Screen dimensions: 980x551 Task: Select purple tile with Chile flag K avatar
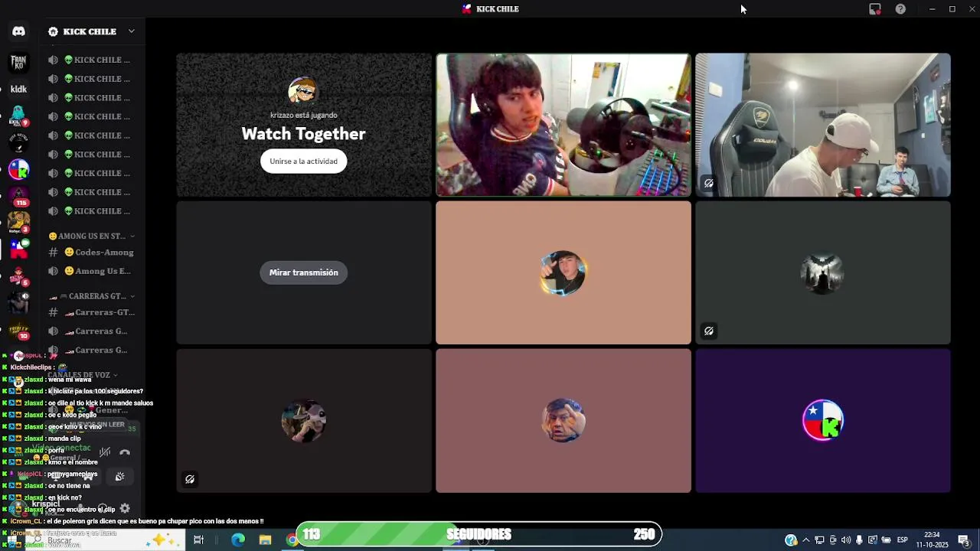coord(823,421)
